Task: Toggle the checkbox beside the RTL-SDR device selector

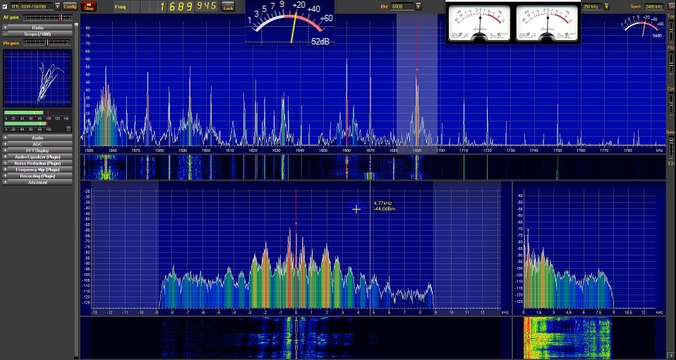Action: pyautogui.click(x=4, y=6)
